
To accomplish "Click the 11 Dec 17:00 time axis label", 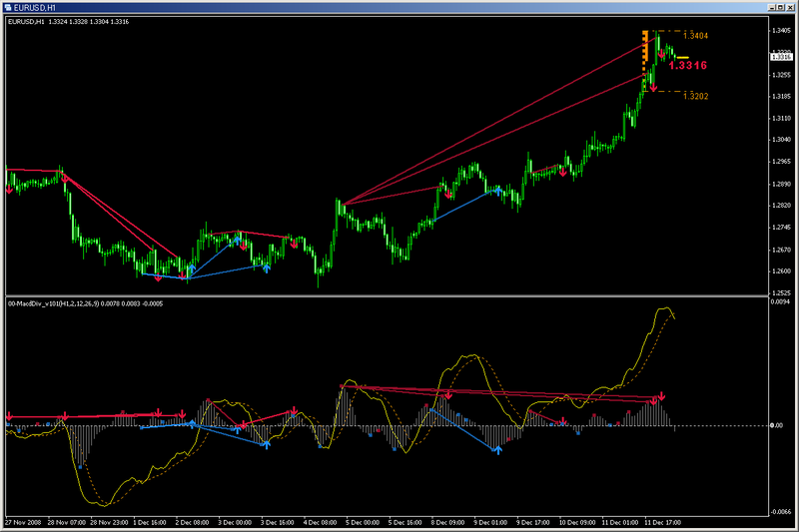I will (x=662, y=522).
